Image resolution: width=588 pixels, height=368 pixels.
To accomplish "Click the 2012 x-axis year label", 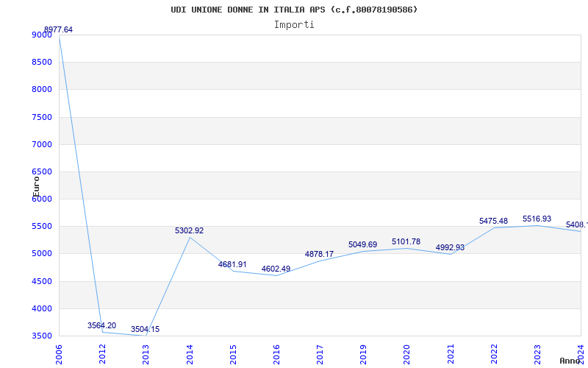I will [x=102, y=355].
